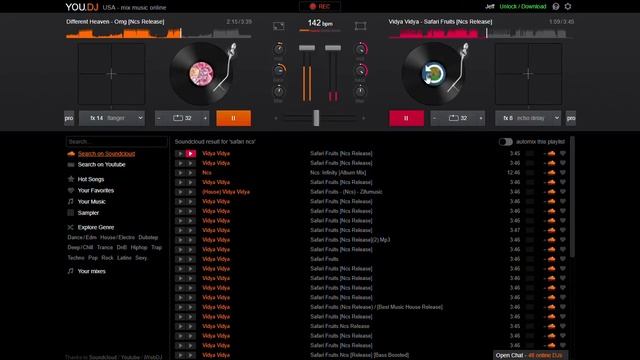Click the right deck middle EQ knob
The image size is (640, 360).
tap(360, 70)
